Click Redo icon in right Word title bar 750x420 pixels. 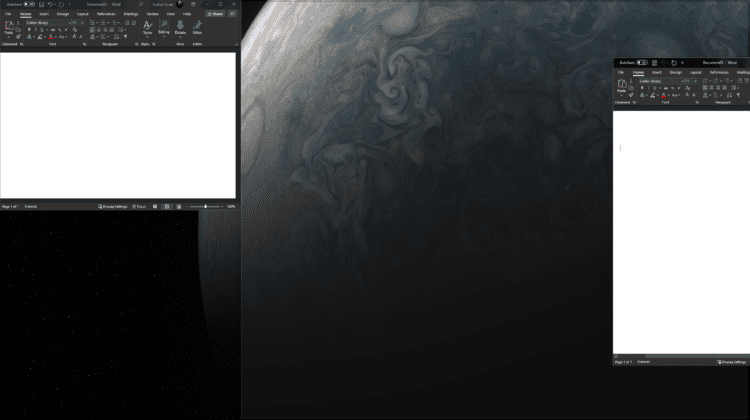[674, 63]
